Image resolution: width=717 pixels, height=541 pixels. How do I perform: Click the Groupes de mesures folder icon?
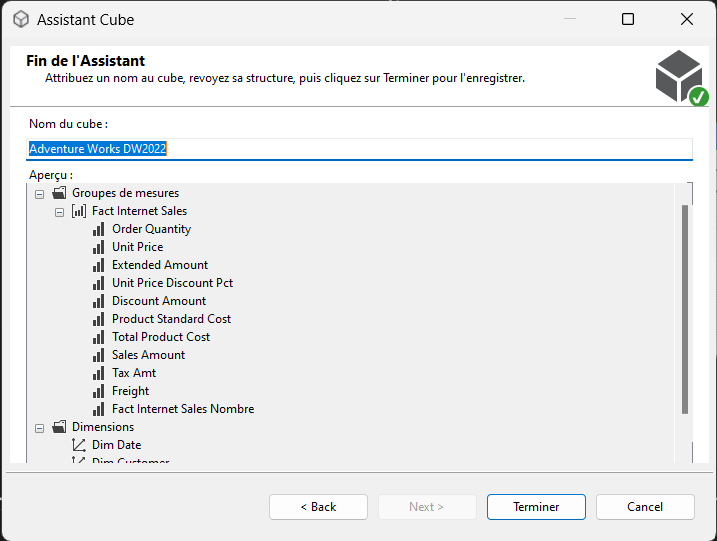tap(59, 193)
